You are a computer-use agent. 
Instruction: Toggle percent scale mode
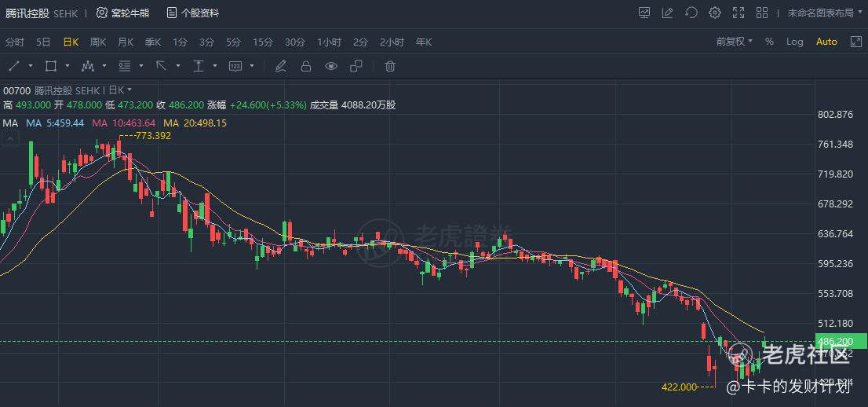tap(769, 42)
